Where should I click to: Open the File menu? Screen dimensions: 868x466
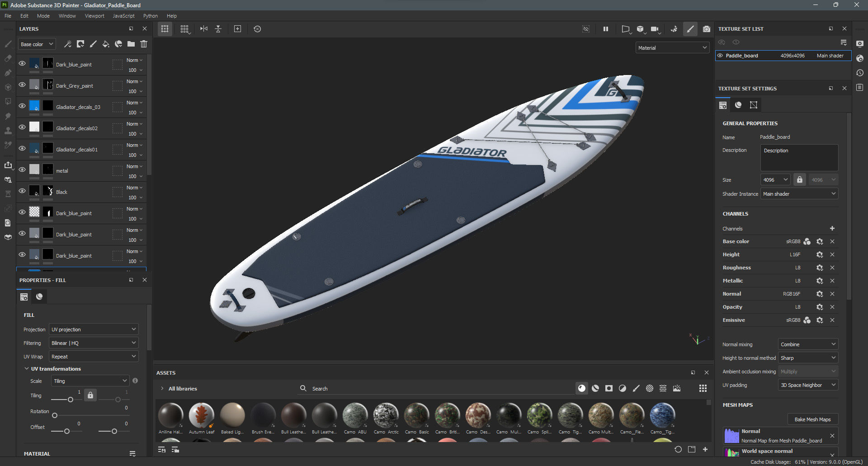tap(8, 16)
